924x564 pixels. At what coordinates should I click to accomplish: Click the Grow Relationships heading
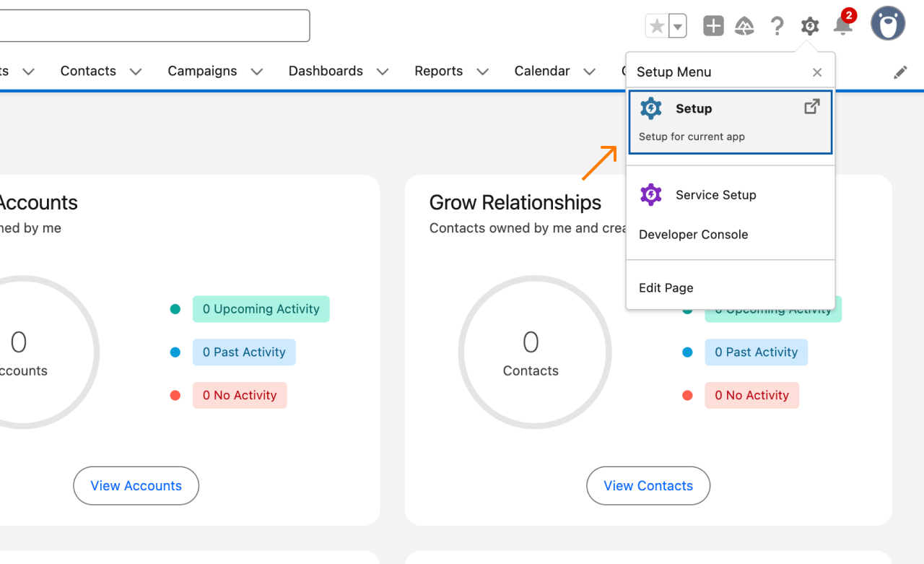(x=515, y=203)
